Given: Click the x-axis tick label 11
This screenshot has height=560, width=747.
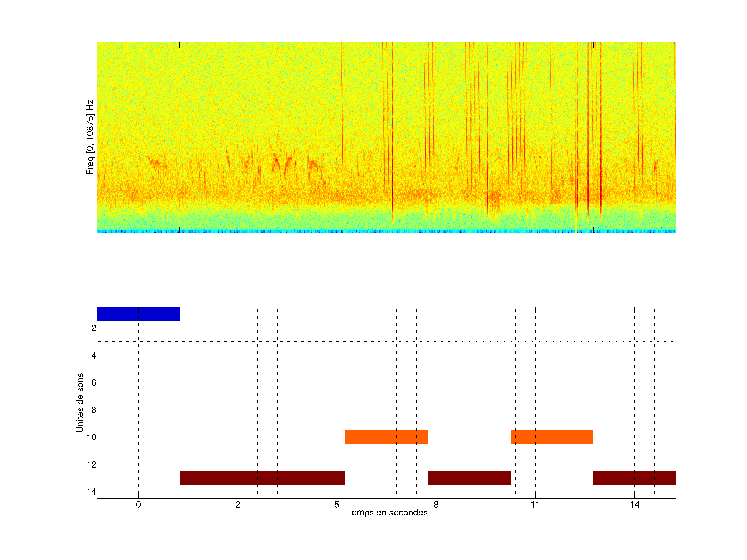Looking at the screenshot, I should (x=535, y=505).
